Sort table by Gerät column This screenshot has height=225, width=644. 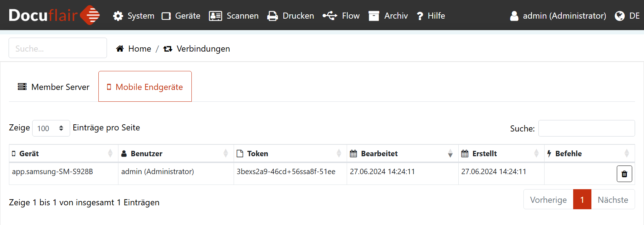point(64,153)
